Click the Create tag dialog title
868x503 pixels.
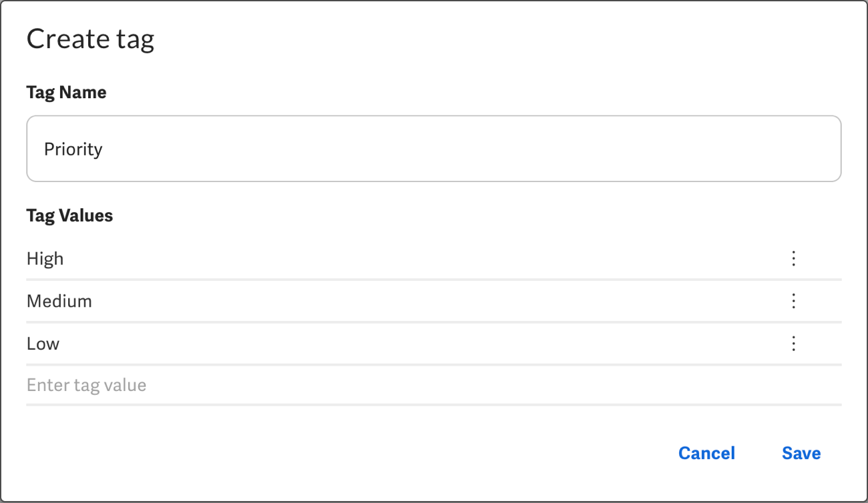tap(90, 39)
